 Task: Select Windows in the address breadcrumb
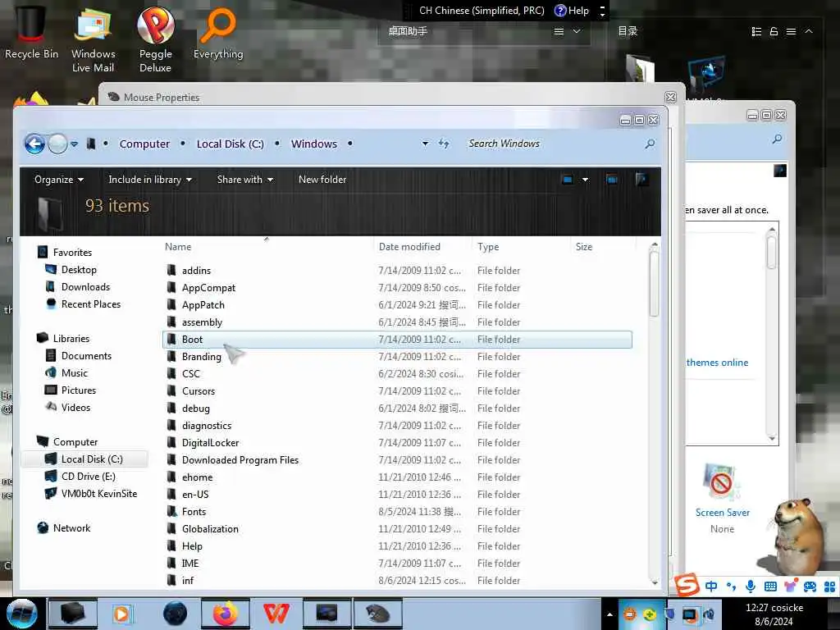314,144
